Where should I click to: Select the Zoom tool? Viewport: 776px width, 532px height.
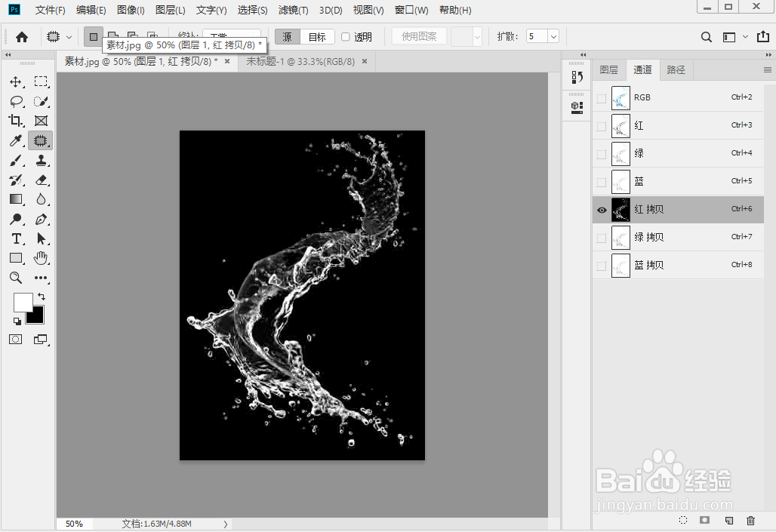pos(16,278)
